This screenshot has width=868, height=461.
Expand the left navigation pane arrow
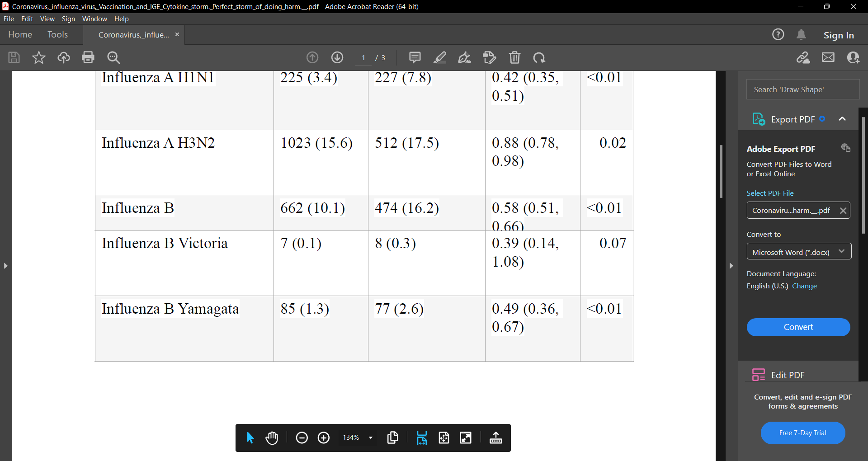[x=5, y=266]
